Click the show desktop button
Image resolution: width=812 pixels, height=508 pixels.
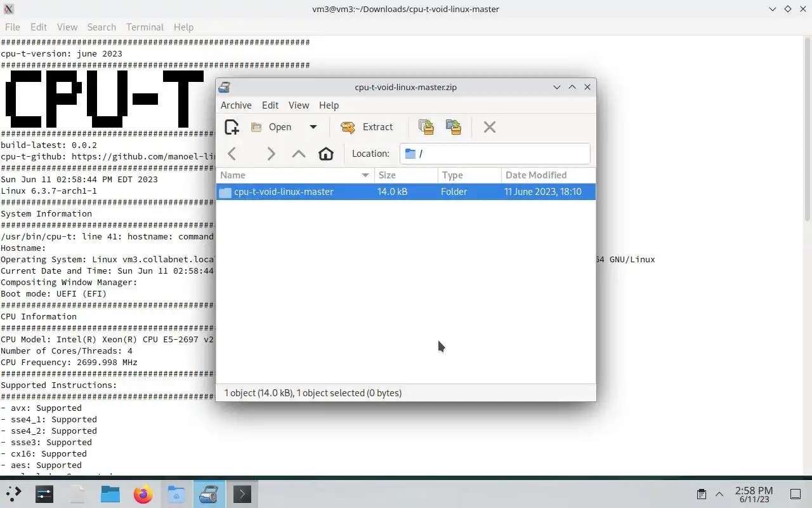[x=796, y=494]
